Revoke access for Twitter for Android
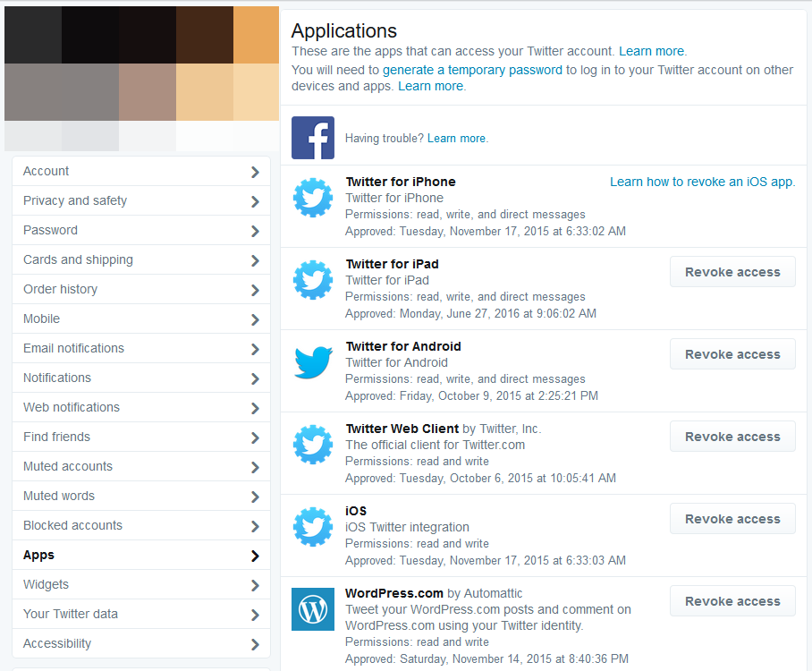This screenshot has width=812, height=671. click(732, 354)
